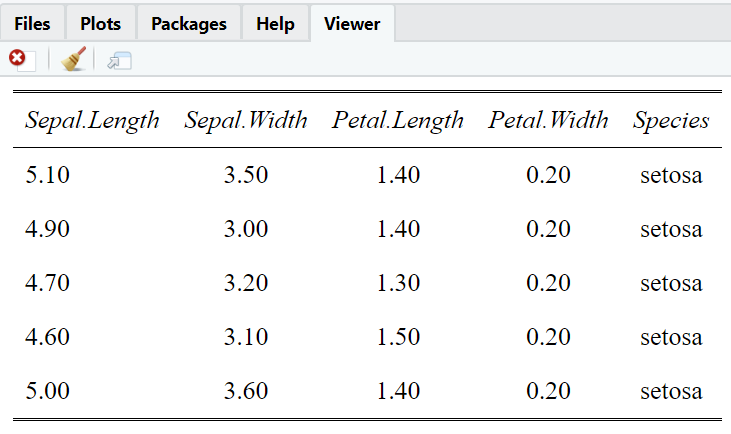Click the Sepal.Width value 3.60

tap(246, 392)
